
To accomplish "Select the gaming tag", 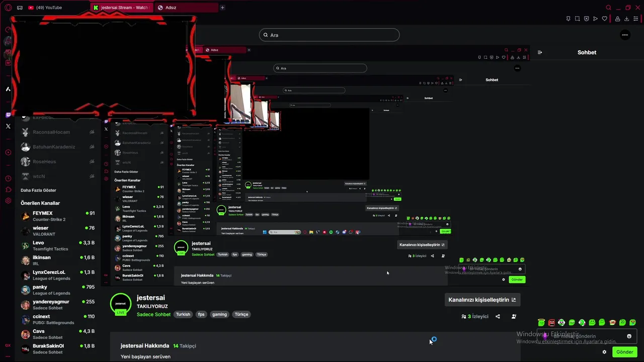I will 219,314.
